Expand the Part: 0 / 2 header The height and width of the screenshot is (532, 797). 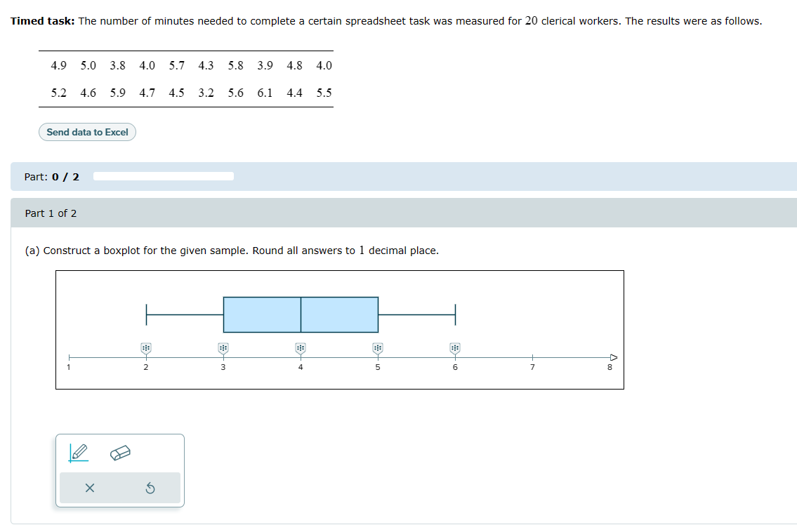click(x=51, y=176)
